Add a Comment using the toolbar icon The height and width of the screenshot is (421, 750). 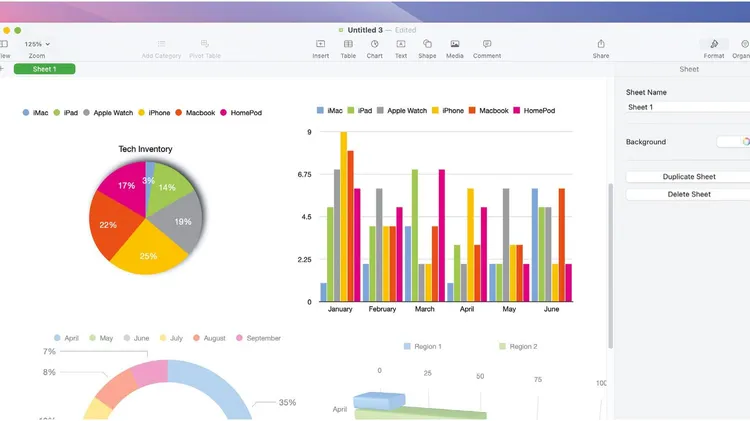pyautogui.click(x=487, y=44)
